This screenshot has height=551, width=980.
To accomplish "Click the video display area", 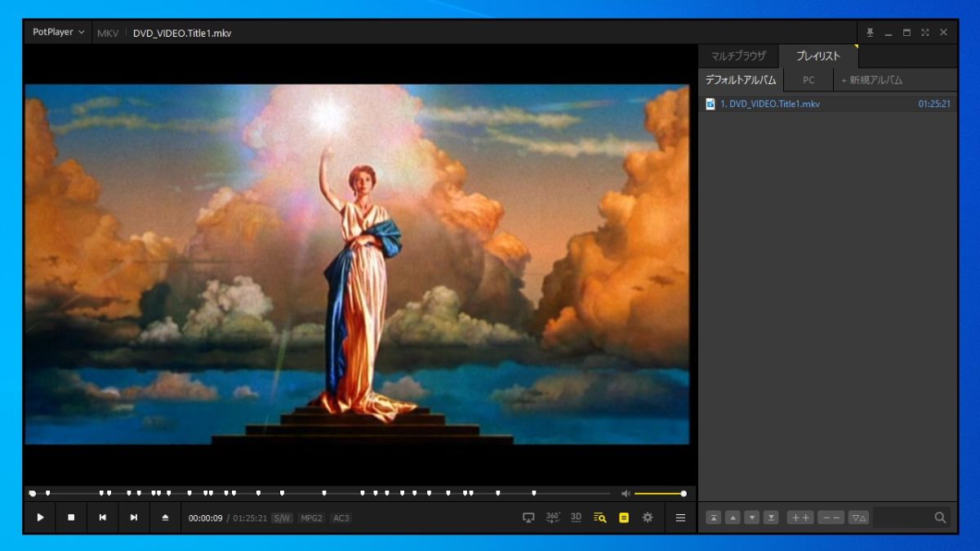I will point(357,265).
